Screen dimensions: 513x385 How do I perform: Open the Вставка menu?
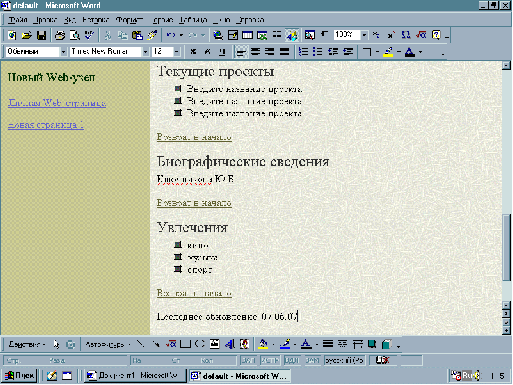(96, 20)
